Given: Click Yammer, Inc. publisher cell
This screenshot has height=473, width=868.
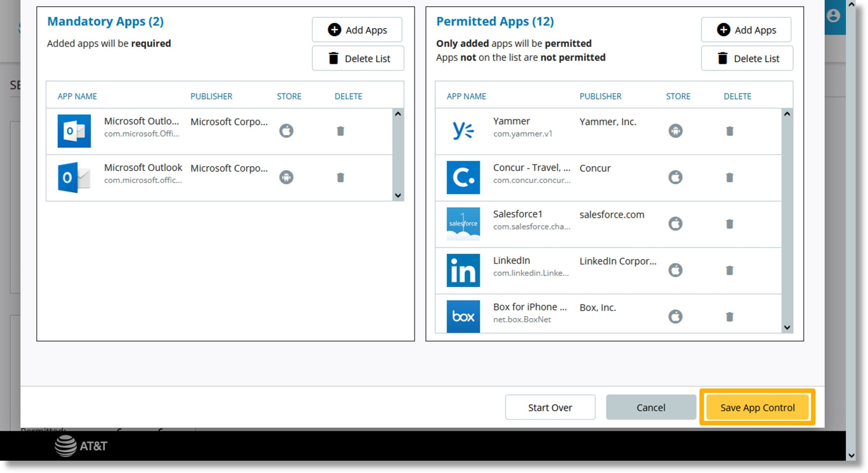Looking at the screenshot, I should (x=608, y=122).
